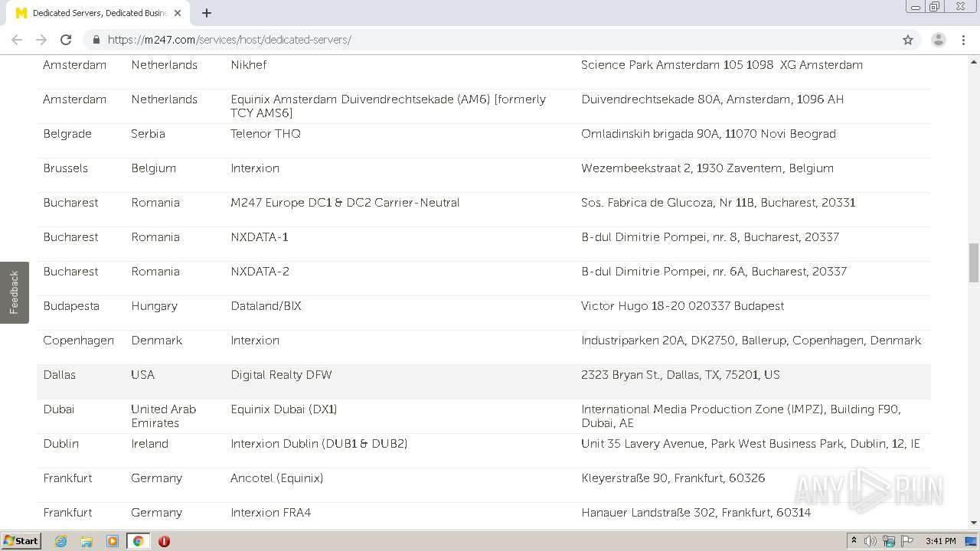Viewport: 980px width, 551px height.
Task: Click Victor Hugo 18-20 Budapest address
Action: (x=683, y=306)
